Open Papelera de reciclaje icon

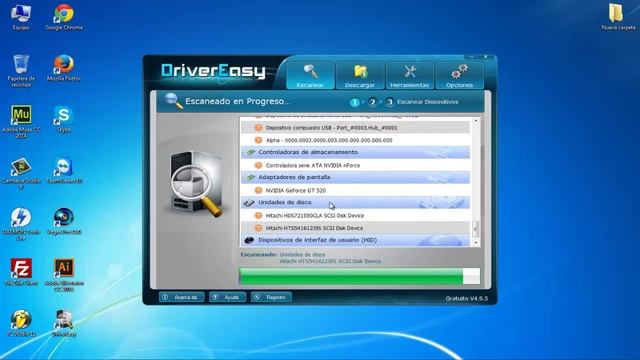point(21,71)
